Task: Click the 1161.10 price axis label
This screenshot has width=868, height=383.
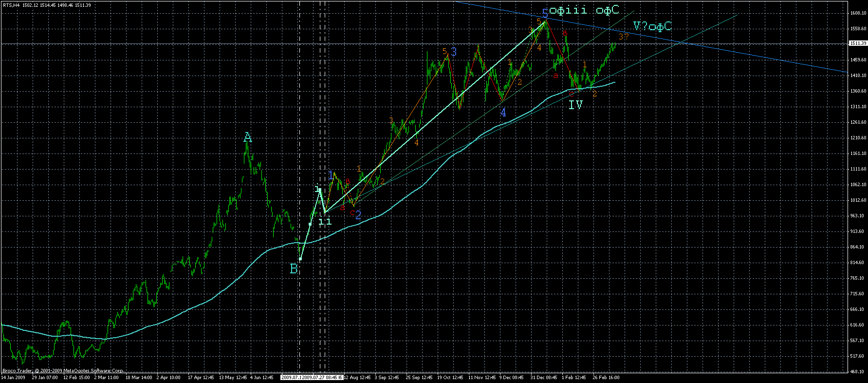Action: point(858,153)
